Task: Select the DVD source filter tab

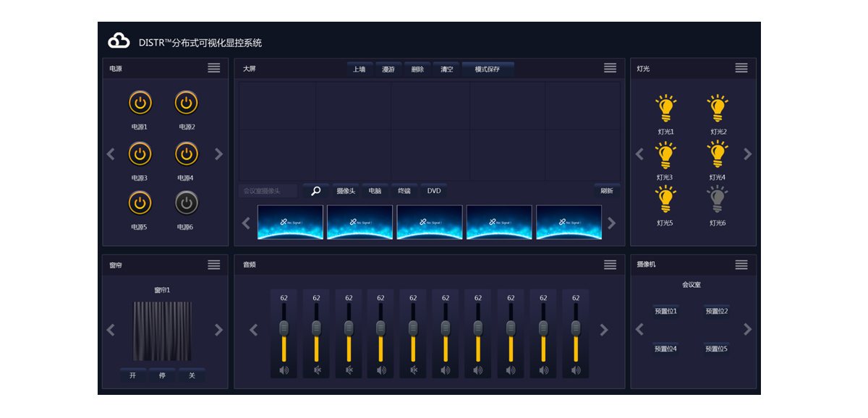Action: [433, 191]
